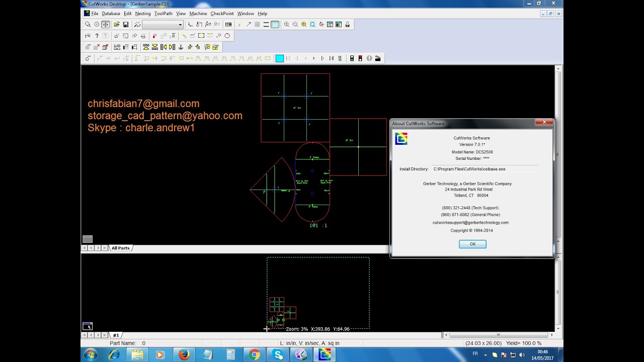This screenshot has height=362, width=644.
Task: Click the skip to start icon
Action: click(x=288, y=58)
